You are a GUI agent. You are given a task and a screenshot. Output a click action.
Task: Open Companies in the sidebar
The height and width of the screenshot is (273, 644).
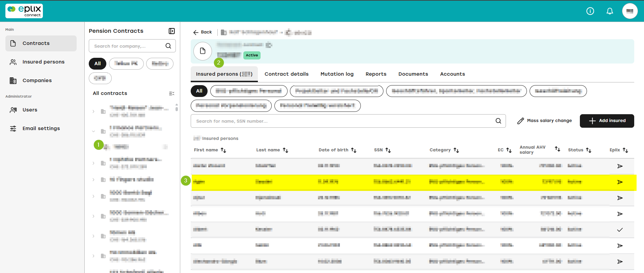[41, 80]
